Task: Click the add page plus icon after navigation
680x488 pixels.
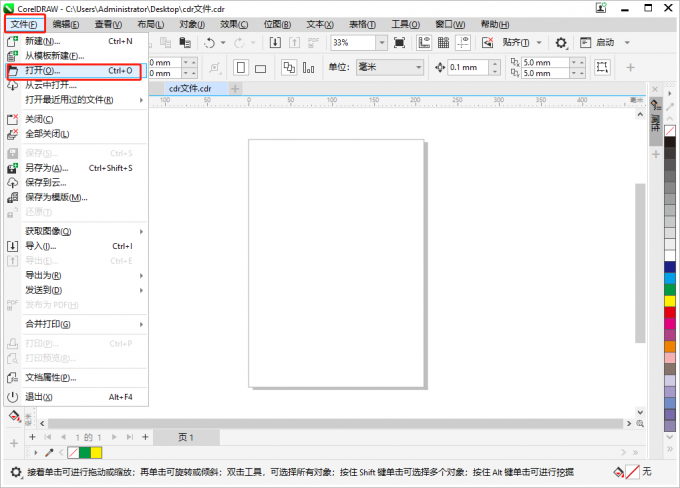Action: click(145, 437)
